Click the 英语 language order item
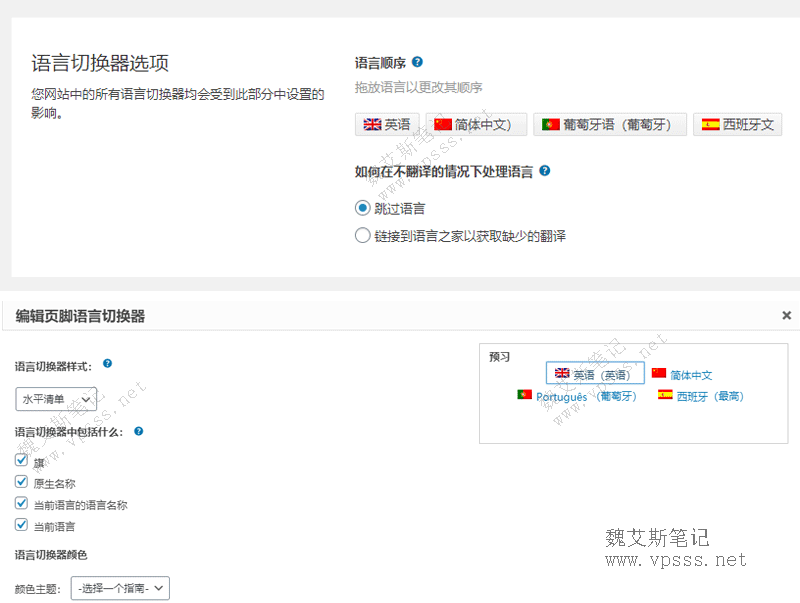The image size is (800, 603). (387, 125)
